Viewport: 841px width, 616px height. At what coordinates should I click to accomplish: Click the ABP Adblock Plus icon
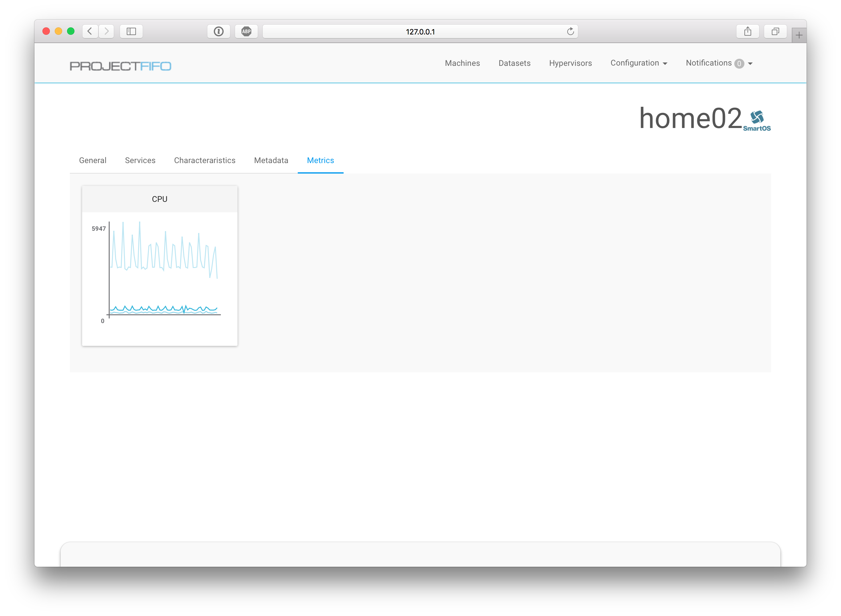(246, 31)
